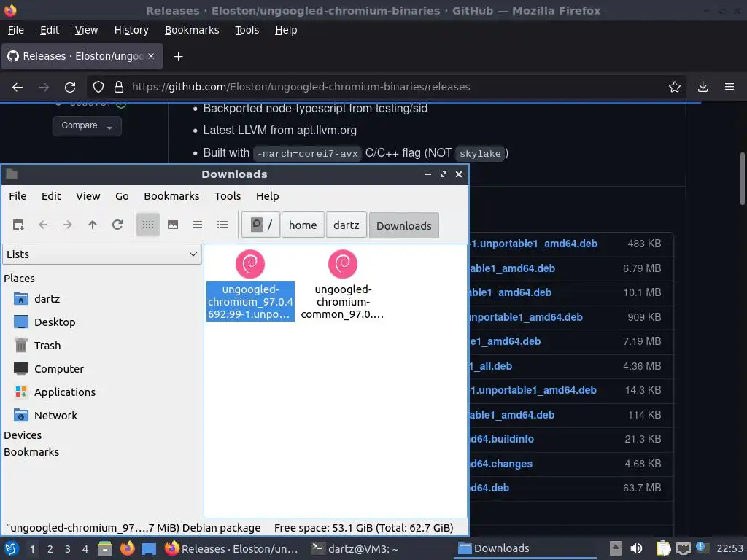747x560 pixels.
Task: Close the Releases tab
Action: [151, 56]
